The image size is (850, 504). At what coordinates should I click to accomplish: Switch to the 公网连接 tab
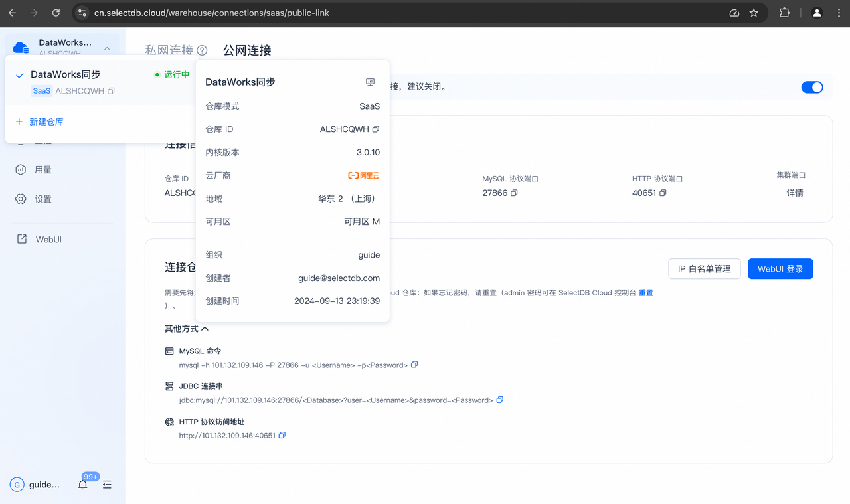coord(247,50)
